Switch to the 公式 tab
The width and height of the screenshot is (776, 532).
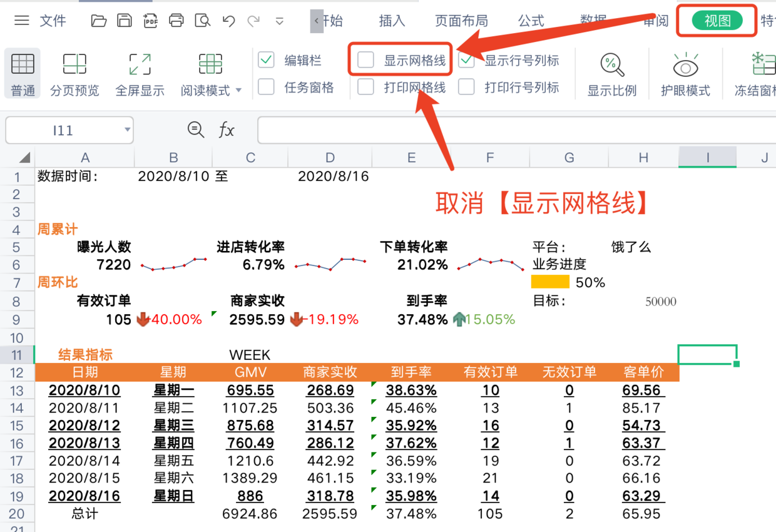coord(531,21)
